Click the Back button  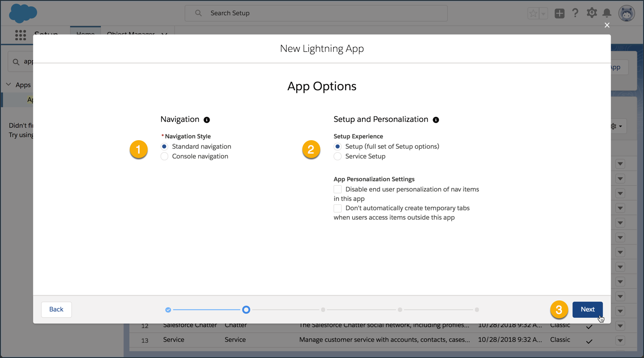click(56, 309)
